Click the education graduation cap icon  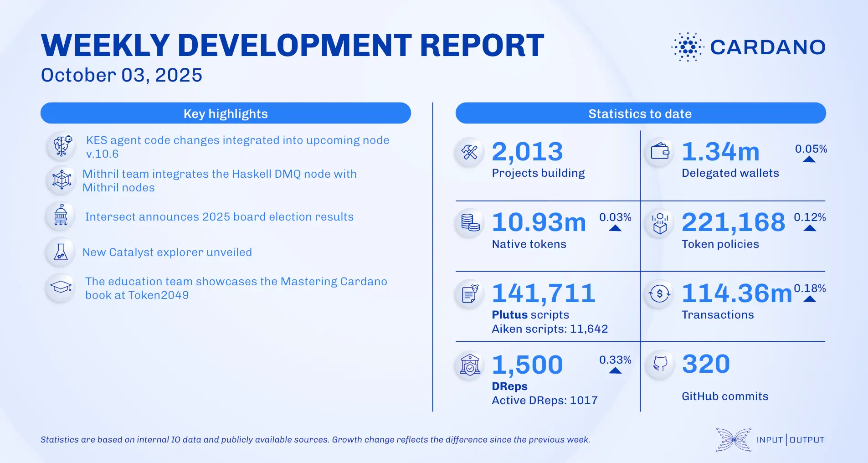(61, 288)
